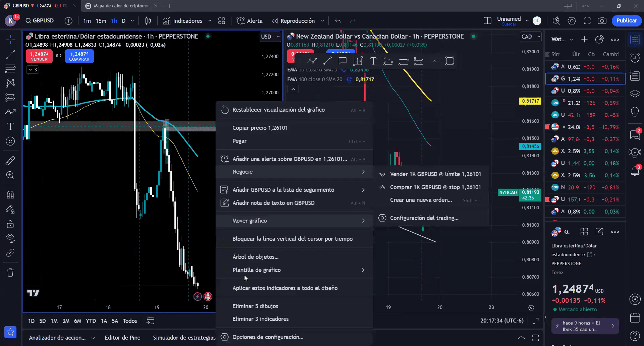Select the YTD date range

91,321
